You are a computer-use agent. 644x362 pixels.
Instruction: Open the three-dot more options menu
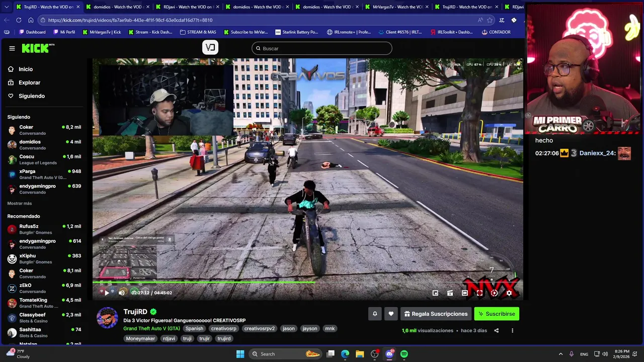pyautogui.click(x=512, y=331)
